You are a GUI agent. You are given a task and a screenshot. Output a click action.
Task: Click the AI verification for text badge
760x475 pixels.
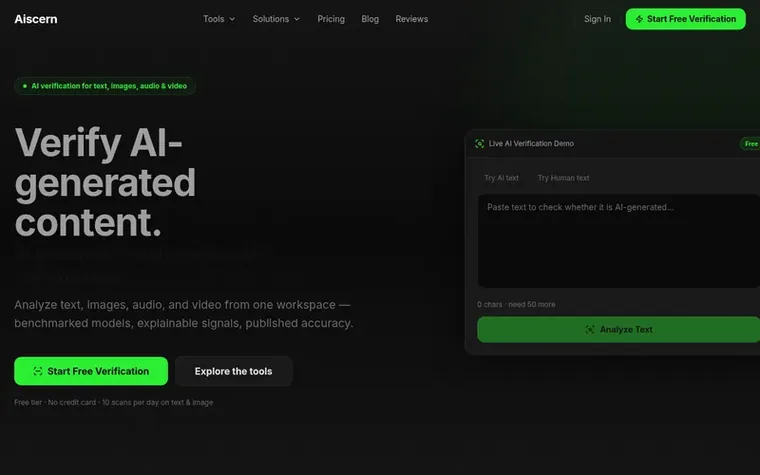pyautogui.click(x=105, y=86)
